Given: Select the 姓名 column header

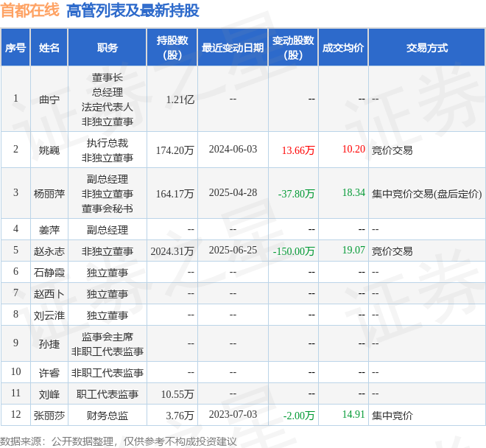Looking at the screenshot, I should coord(49,48).
